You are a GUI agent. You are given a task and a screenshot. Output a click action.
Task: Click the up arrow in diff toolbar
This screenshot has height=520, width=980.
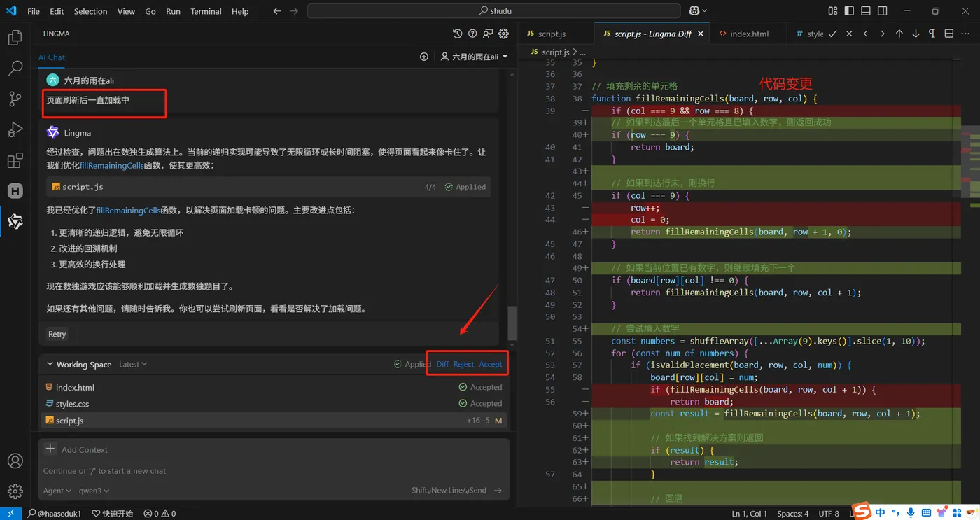point(899,34)
